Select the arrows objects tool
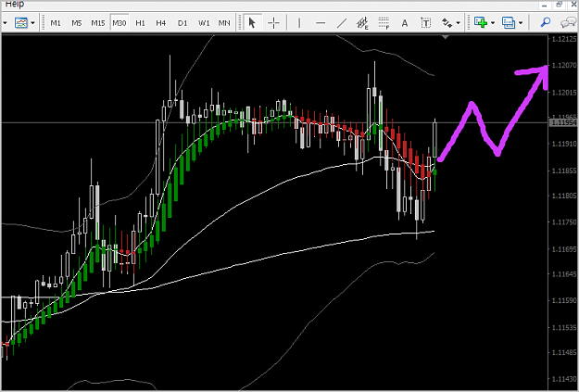The image size is (579, 392). 447,23
